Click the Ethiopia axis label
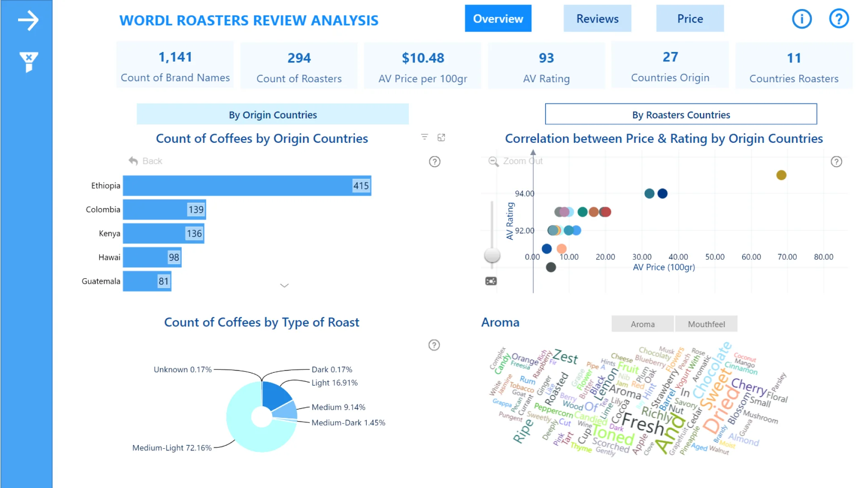This screenshot has height=488, width=868. point(105,186)
